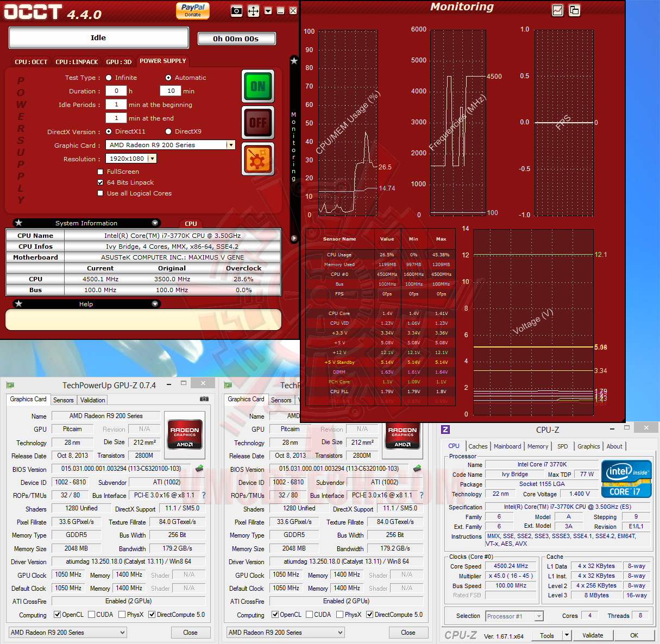Open left GPU-Z graphics card selector dropdown
Screen dimensions: 660x644
(x=68, y=633)
